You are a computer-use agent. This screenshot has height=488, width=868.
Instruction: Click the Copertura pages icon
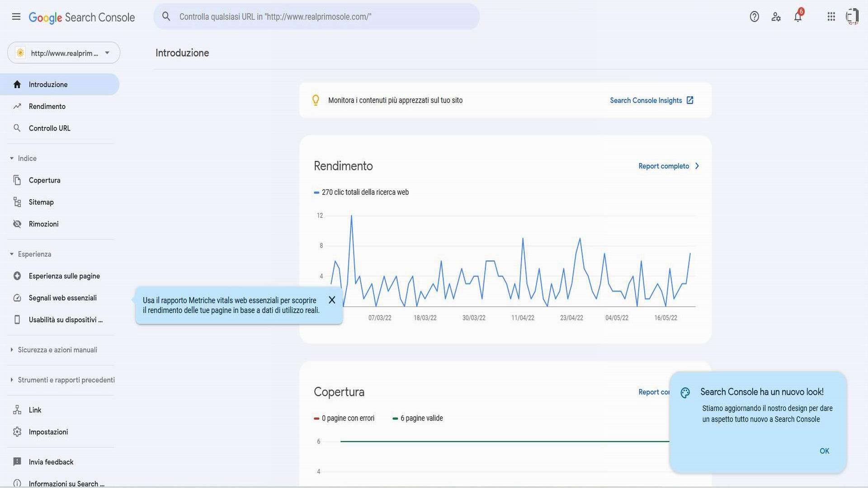coord(17,180)
